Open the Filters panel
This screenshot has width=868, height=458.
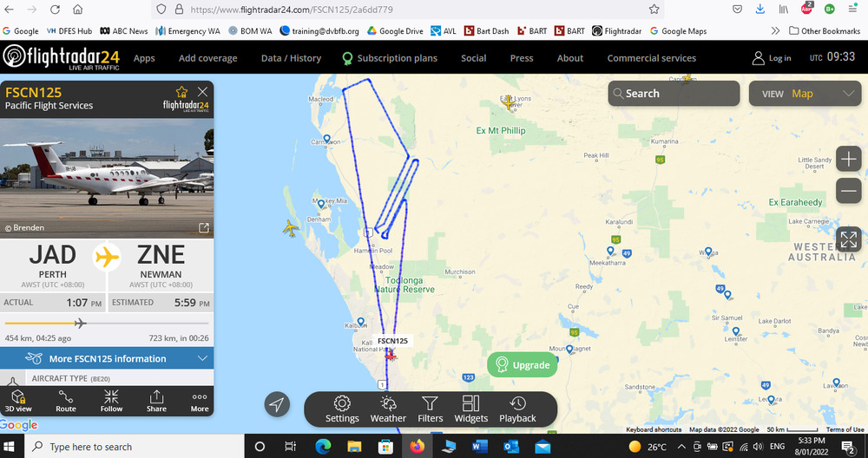[x=431, y=409]
